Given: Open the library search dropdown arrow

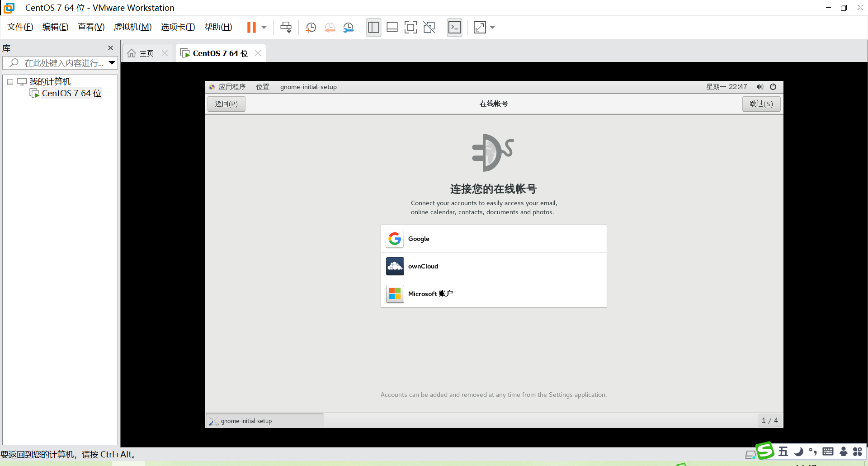Looking at the screenshot, I should 112,63.
